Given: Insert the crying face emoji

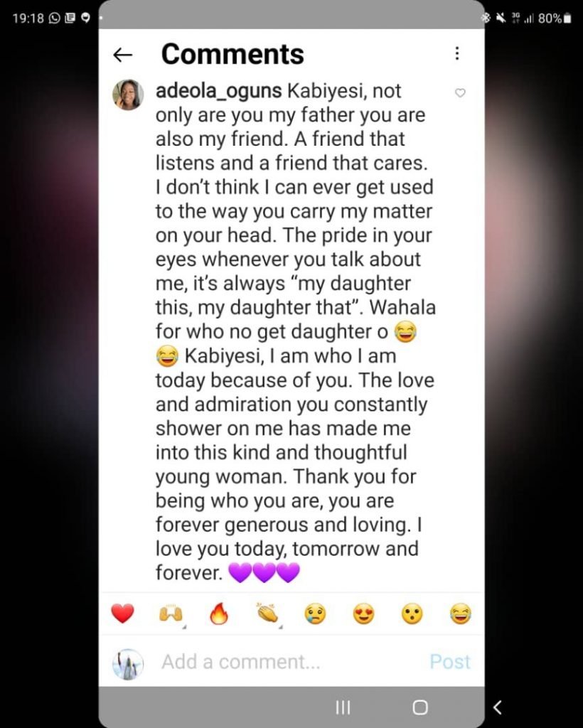Looking at the screenshot, I should coord(315,614).
